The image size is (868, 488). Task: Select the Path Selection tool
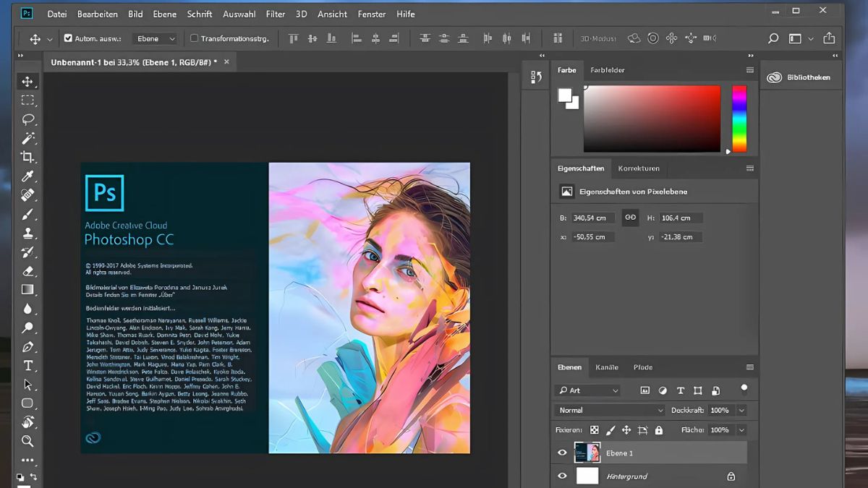(x=27, y=385)
